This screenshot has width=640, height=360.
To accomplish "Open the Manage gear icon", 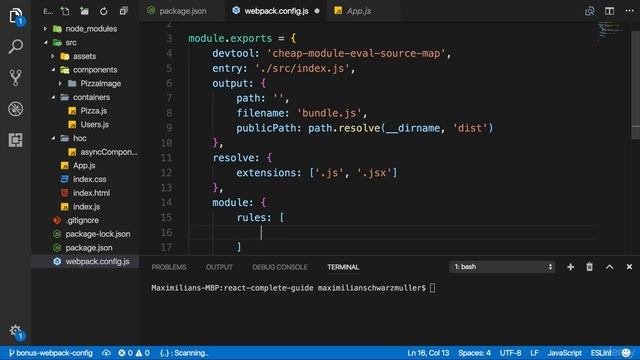I will coord(16,331).
